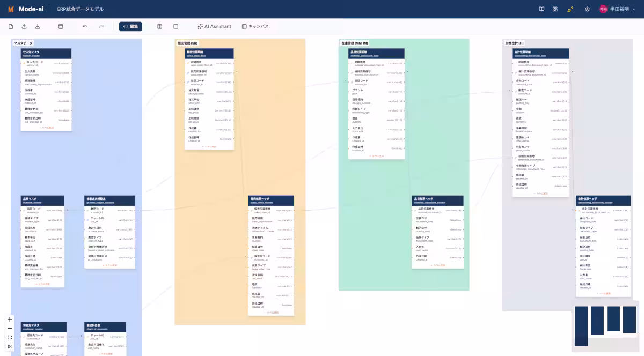644x356 pixels.
Task: Toggle the 編集 edit mode button
Action: pyautogui.click(x=130, y=26)
